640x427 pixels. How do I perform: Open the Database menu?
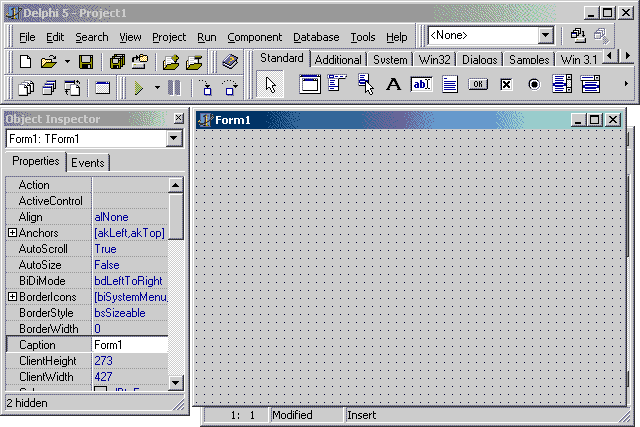[x=316, y=37]
